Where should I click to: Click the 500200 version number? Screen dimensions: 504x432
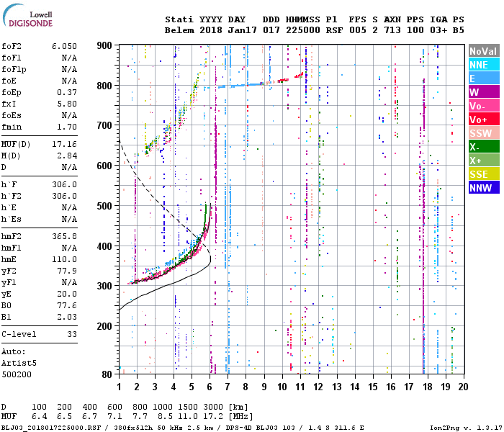point(17,375)
